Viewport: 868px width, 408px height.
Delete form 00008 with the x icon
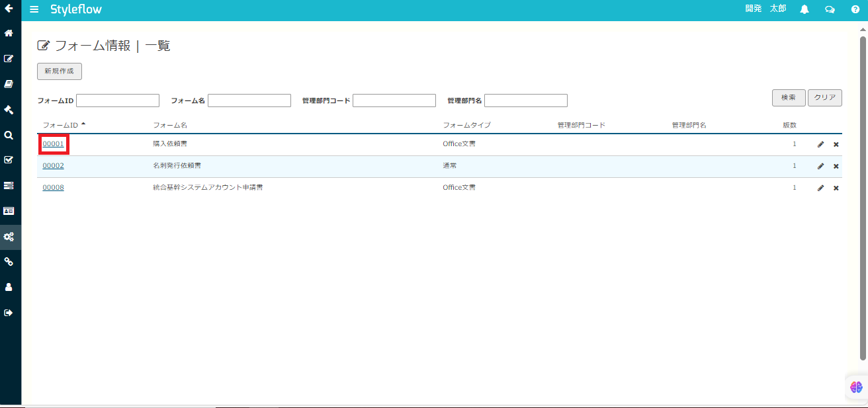click(x=836, y=188)
